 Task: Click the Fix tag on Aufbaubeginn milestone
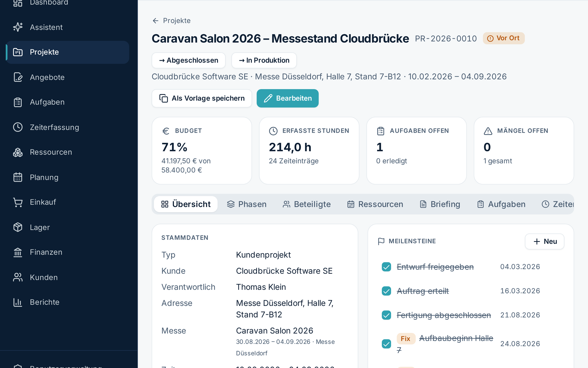pyautogui.click(x=406, y=339)
